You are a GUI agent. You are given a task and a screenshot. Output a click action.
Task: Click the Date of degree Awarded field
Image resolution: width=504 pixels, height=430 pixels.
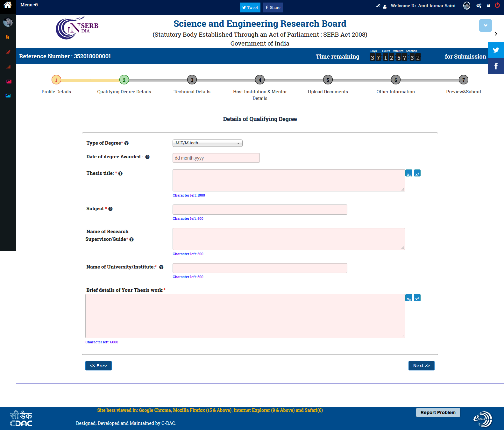coord(216,158)
